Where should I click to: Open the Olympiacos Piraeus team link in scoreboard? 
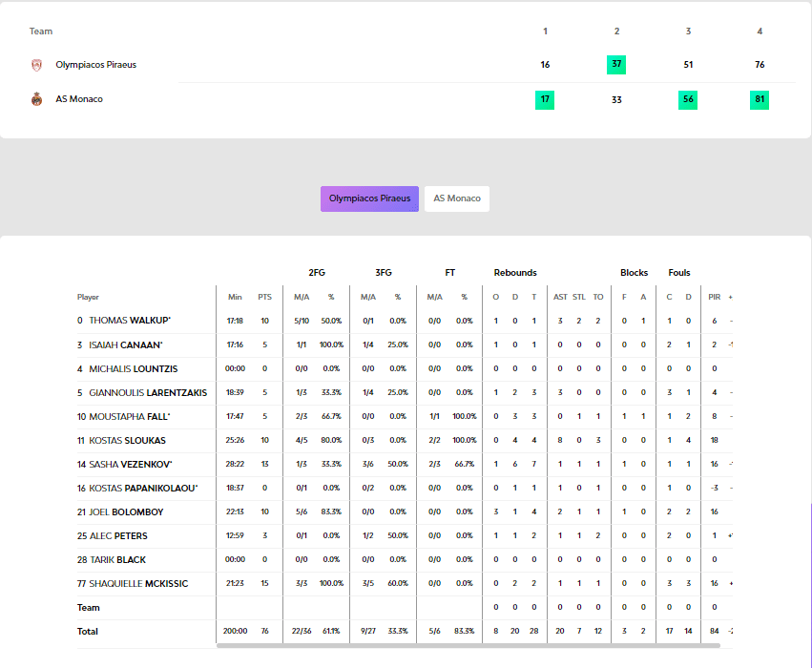(x=95, y=65)
